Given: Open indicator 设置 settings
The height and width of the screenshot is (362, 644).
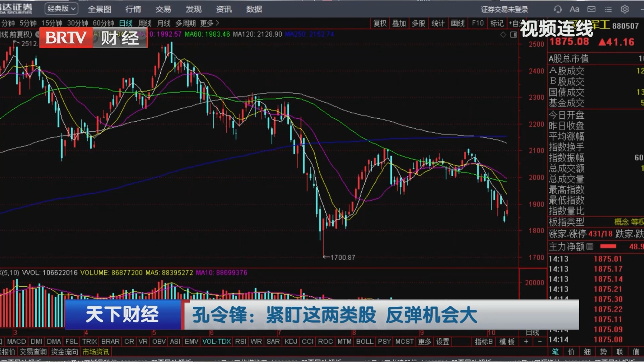Looking at the screenshot, I should [x=442, y=342].
